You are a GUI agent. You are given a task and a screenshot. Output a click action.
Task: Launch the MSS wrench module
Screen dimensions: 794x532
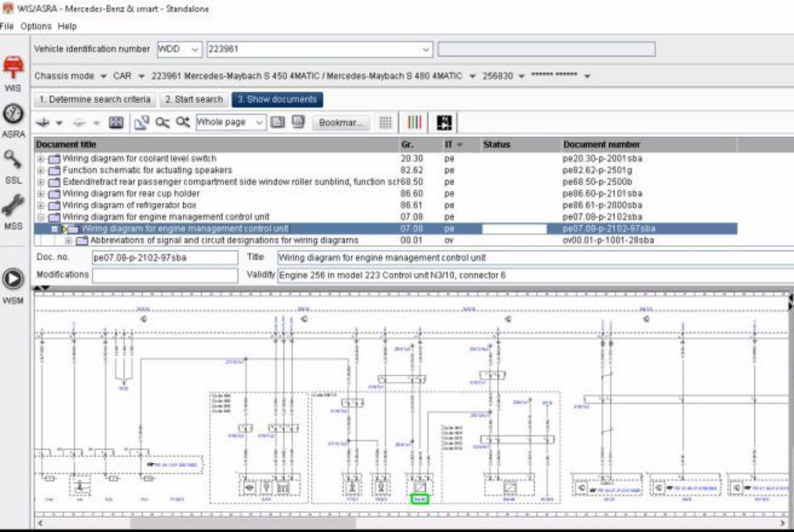pyautogui.click(x=13, y=206)
